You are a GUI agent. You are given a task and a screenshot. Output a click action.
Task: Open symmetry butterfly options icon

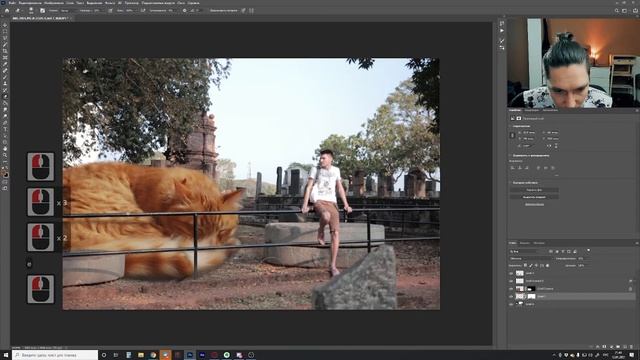coord(251,10)
